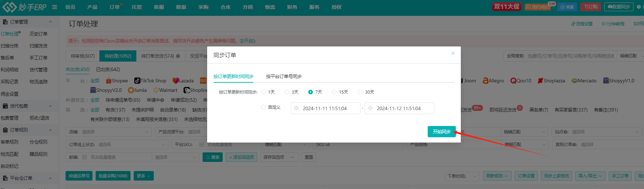
Task: Select the 已出货(642) sub-tab
Action: pos(108,69)
